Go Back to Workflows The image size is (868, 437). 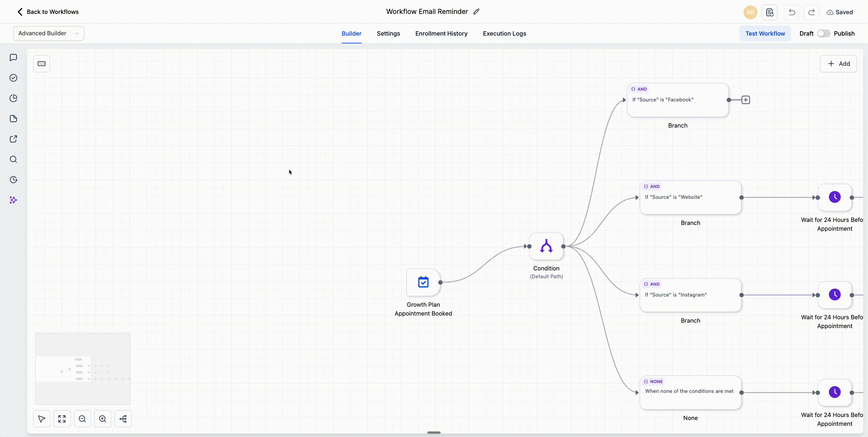48,12
